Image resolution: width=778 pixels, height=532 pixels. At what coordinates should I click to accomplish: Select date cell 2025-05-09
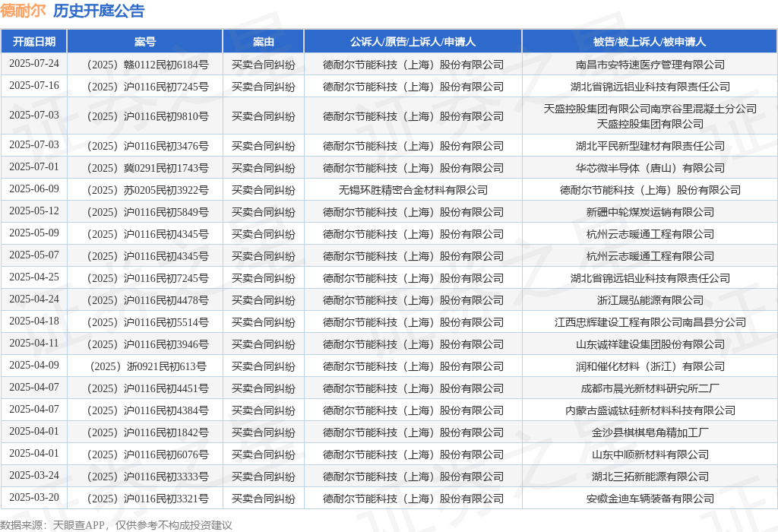[33, 233]
